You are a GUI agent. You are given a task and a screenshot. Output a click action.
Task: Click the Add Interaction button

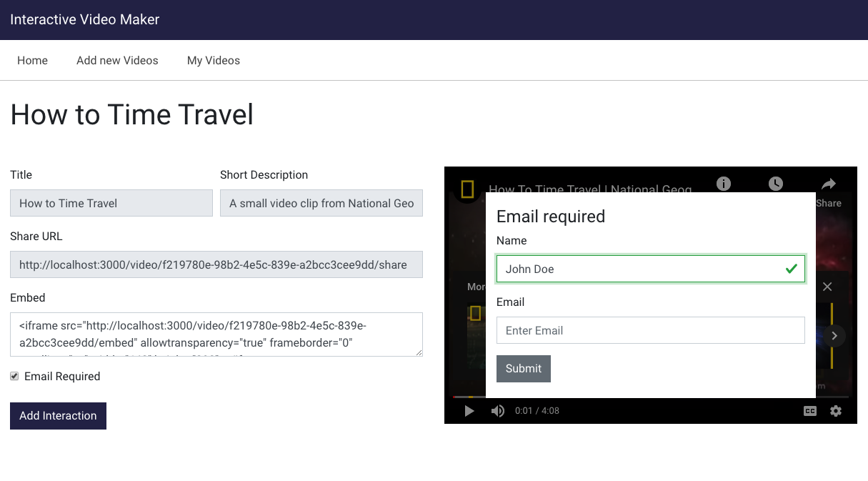click(58, 416)
